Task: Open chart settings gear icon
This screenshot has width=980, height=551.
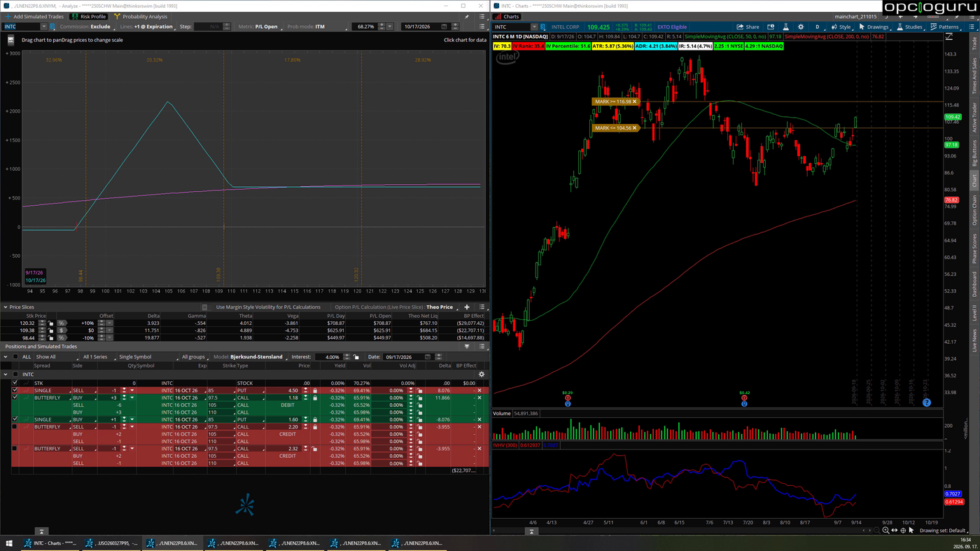Action: (801, 27)
